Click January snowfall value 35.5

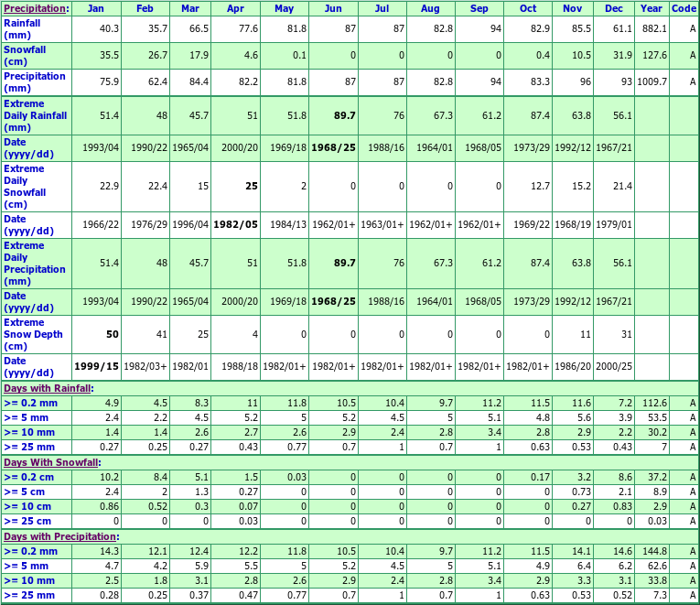tap(109, 55)
